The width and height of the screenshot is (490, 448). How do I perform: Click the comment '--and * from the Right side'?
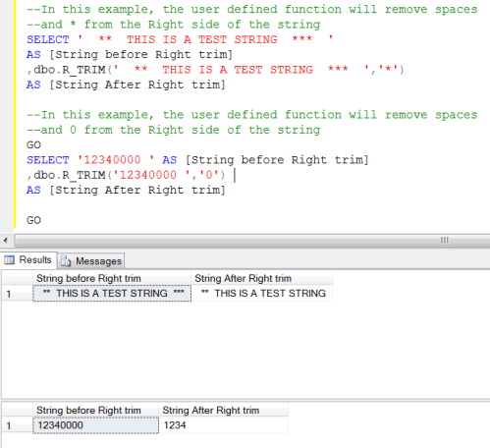tap(173, 25)
